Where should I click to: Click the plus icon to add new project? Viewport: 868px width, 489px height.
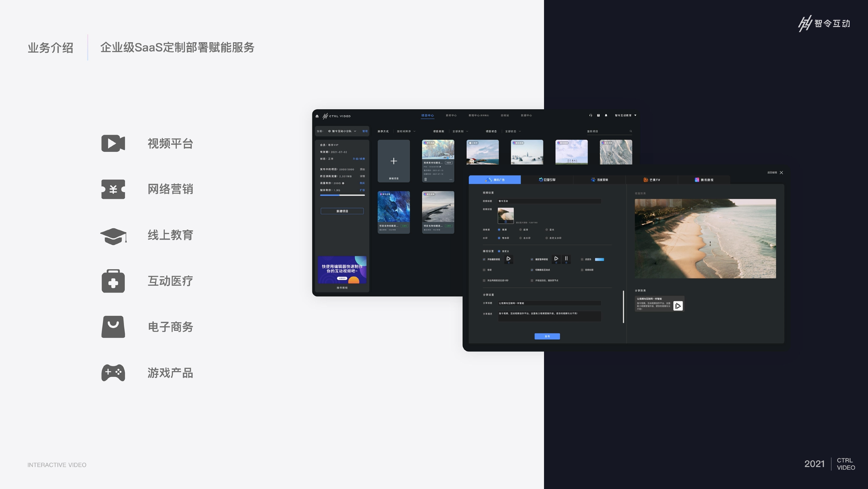[394, 161]
